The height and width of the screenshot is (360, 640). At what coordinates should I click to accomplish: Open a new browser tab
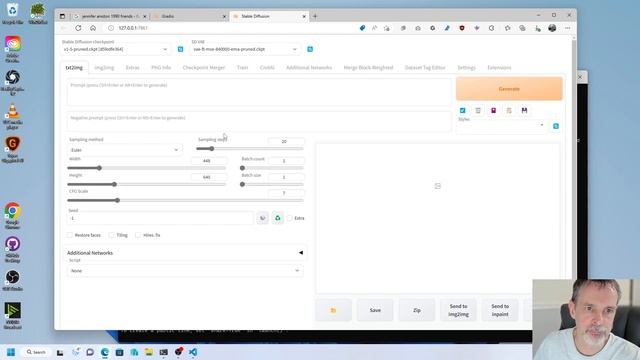(315, 16)
